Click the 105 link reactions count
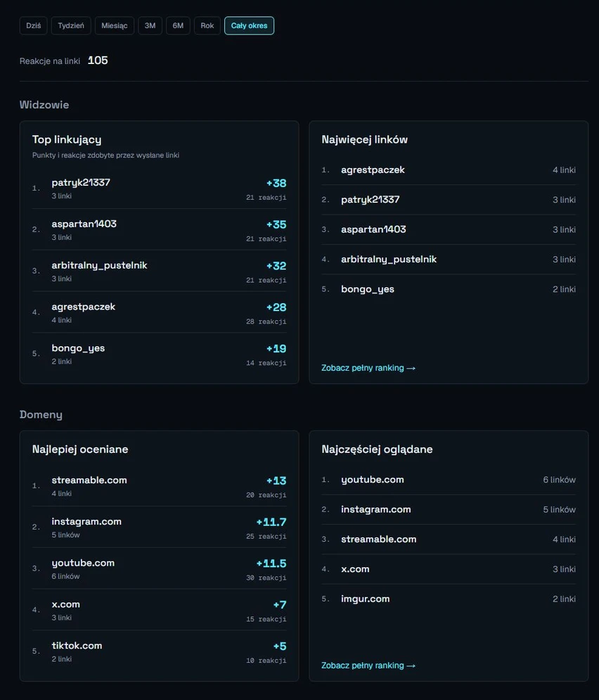599x700 pixels. (x=98, y=61)
